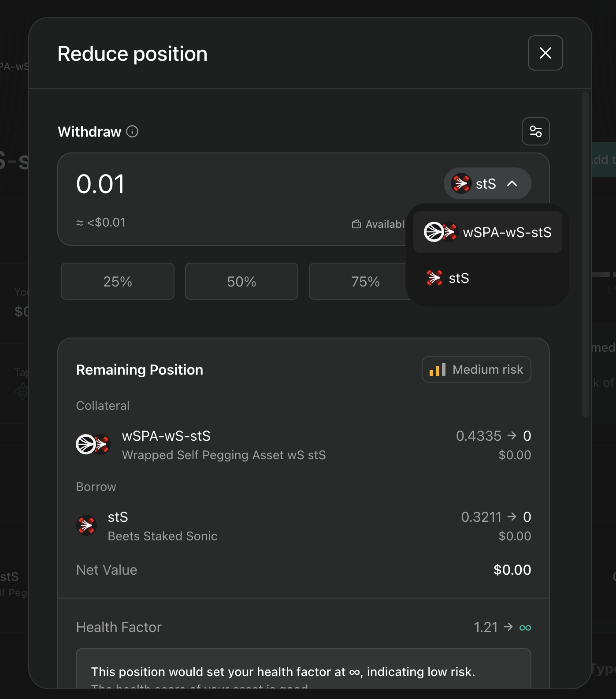Viewport: 616px width, 699px height.
Task: Close the Reduce position dialog
Action: click(x=545, y=53)
